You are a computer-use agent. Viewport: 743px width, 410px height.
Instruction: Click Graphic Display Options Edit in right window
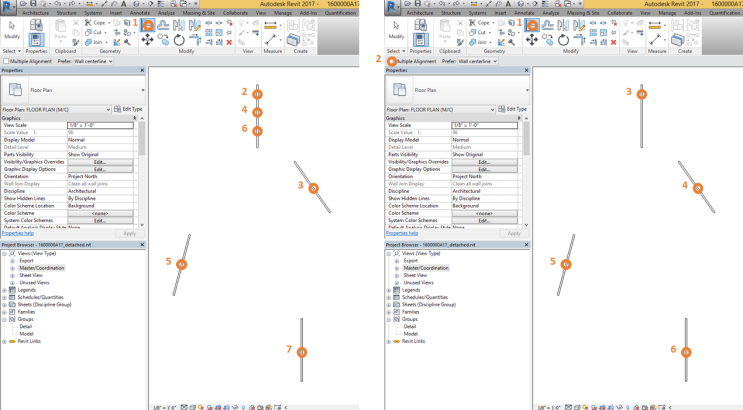click(484, 169)
